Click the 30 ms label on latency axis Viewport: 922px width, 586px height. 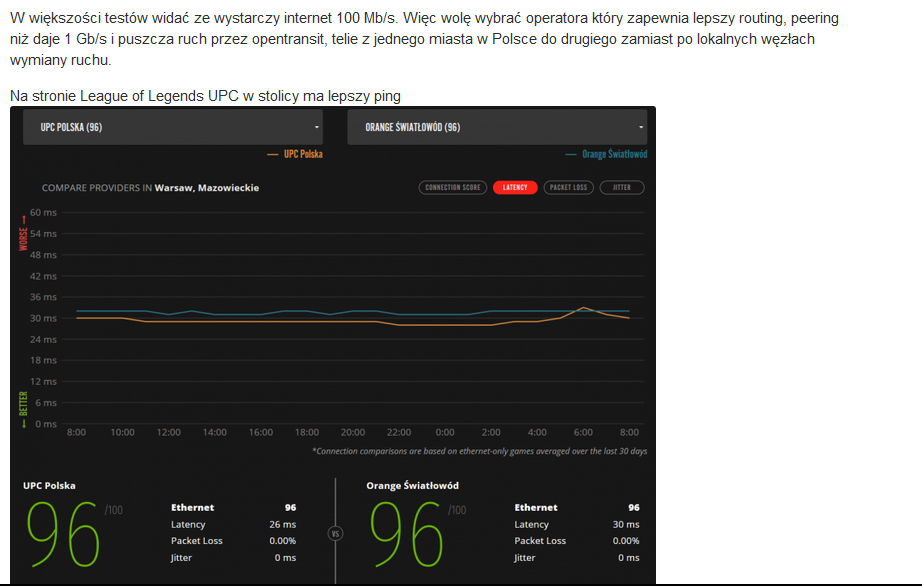[43, 318]
